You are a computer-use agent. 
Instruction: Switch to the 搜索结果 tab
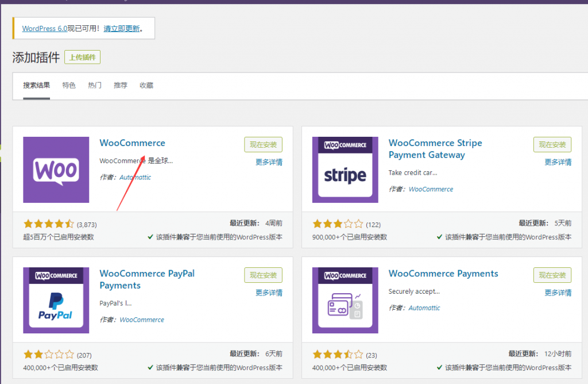(x=36, y=86)
